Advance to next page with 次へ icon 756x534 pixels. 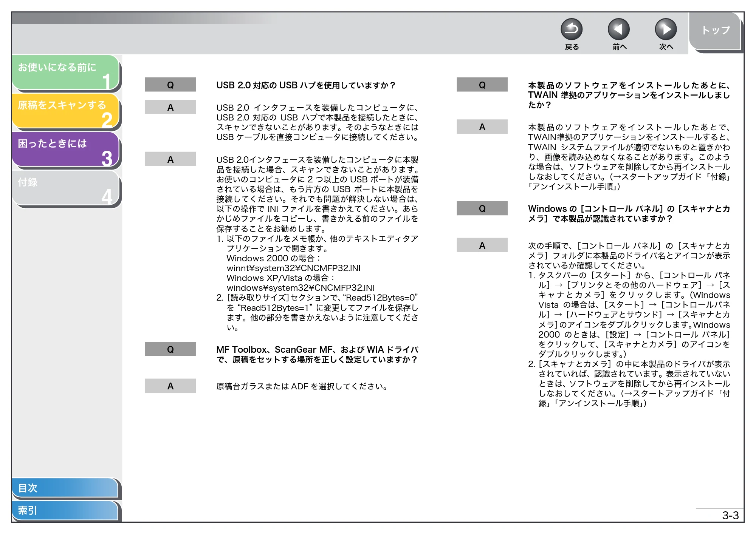pyautogui.click(x=666, y=29)
